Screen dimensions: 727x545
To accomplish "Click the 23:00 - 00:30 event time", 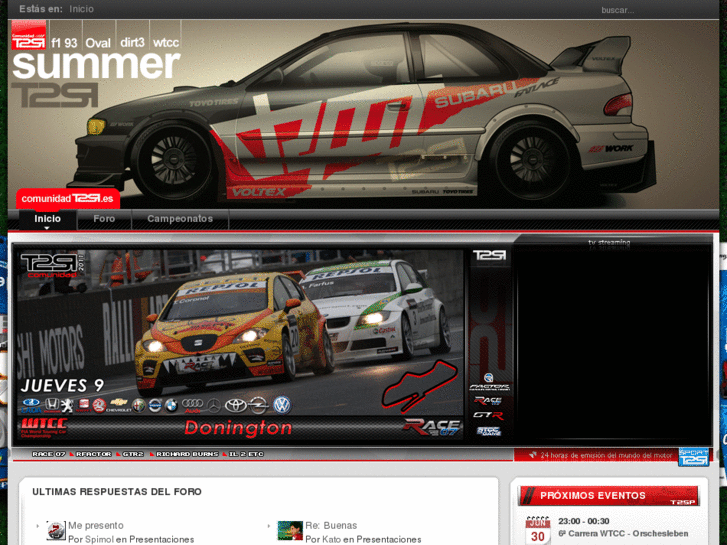I will [x=583, y=521].
